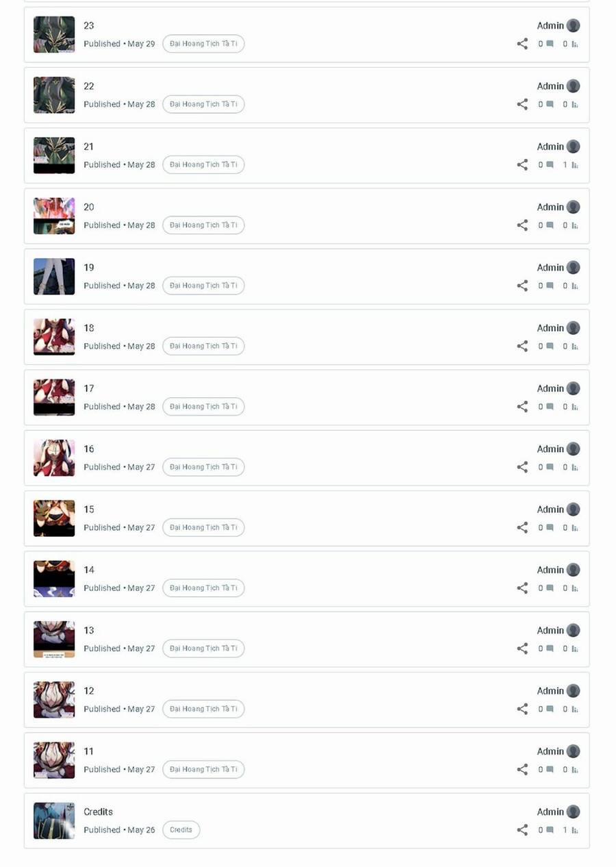616x867 pixels.
Task: Click the share icon for post 23
Action: tap(522, 44)
